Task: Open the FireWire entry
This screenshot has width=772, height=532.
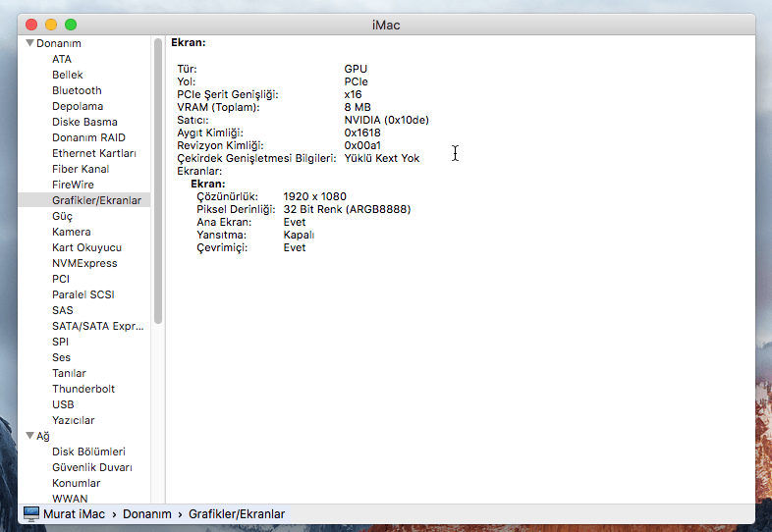Action: click(x=73, y=186)
